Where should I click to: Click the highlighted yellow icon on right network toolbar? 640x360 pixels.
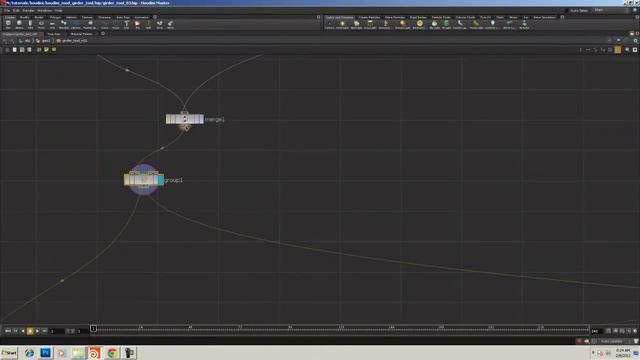618,50
